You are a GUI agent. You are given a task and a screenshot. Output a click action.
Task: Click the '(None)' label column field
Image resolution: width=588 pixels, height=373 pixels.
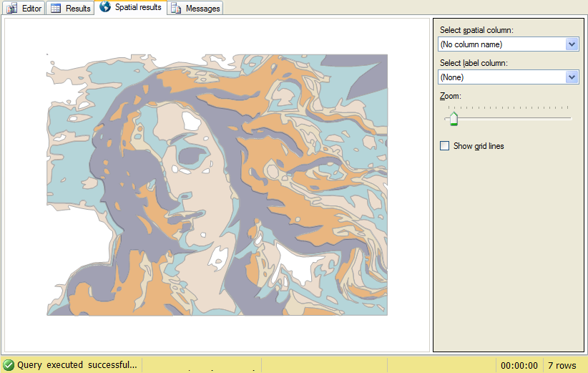point(501,77)
